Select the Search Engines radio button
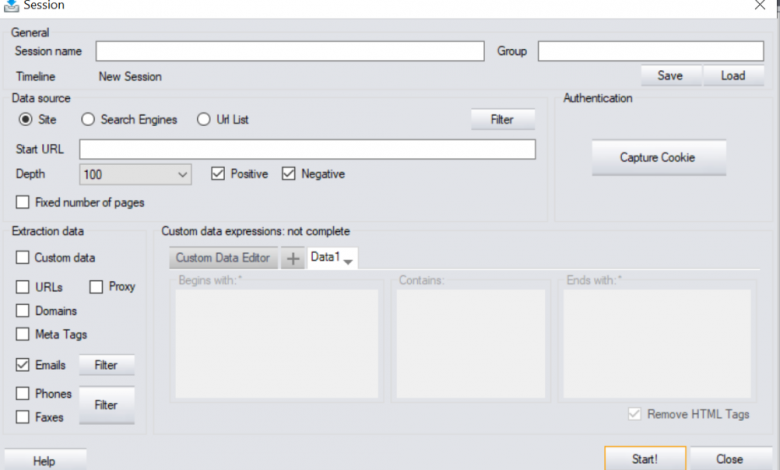Image resolution: width=780 pixels, height=470 pixels. click(88, 120)
